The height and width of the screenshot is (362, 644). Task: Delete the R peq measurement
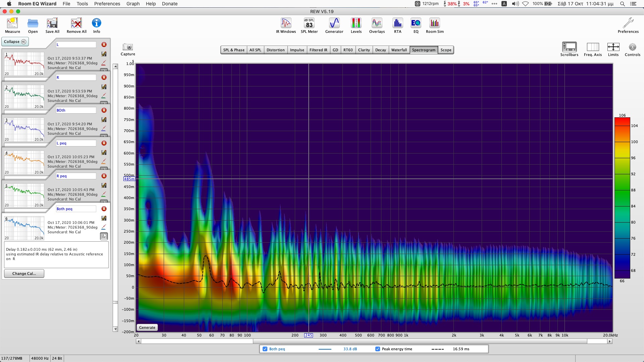[104, 176]
